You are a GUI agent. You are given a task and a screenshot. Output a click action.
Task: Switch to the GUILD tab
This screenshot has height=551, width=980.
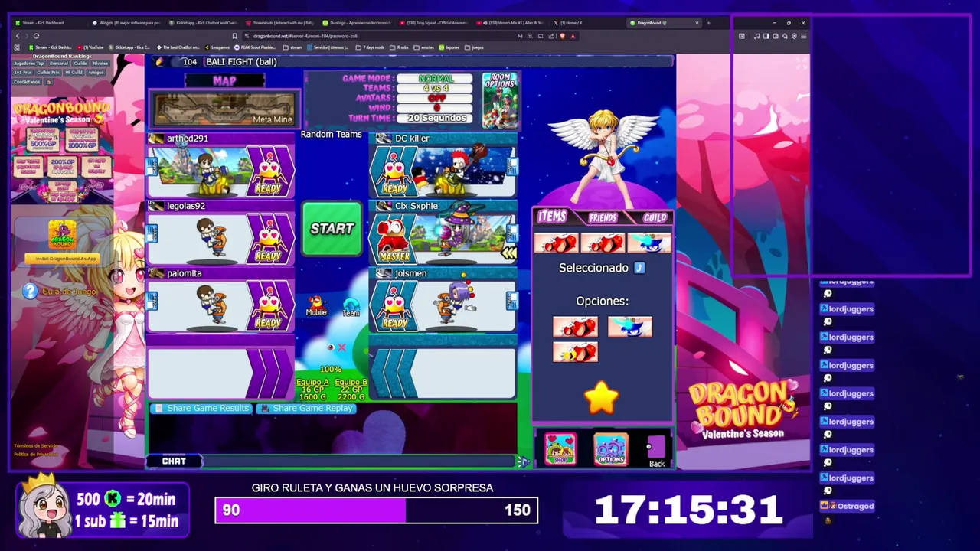(x=654, y=218)
